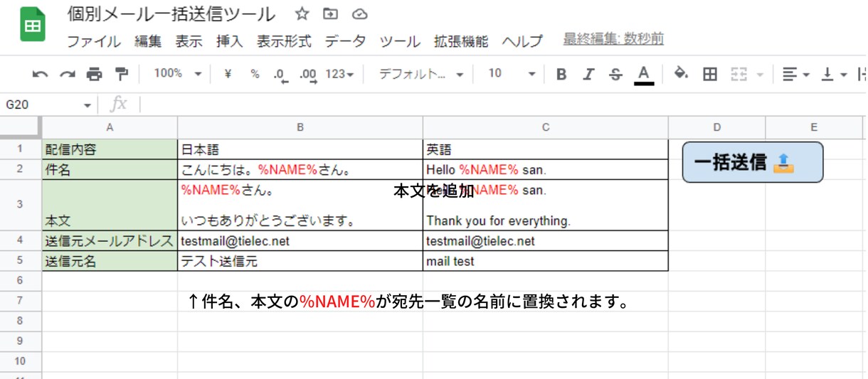
Task: Open text color picker
Action: tap(644, 75)
